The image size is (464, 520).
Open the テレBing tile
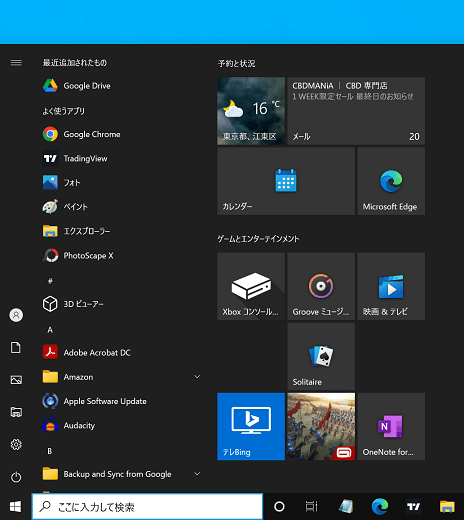(x=251, y=426)
